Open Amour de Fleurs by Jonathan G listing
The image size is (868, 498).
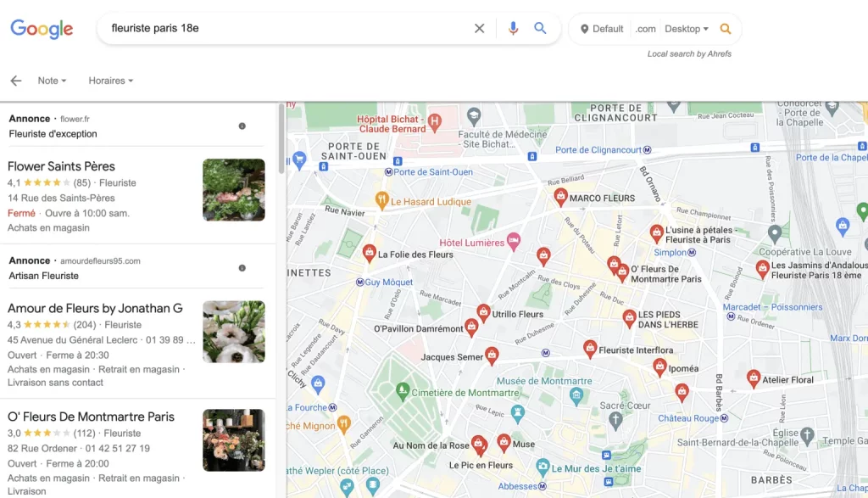coord(95,309)
